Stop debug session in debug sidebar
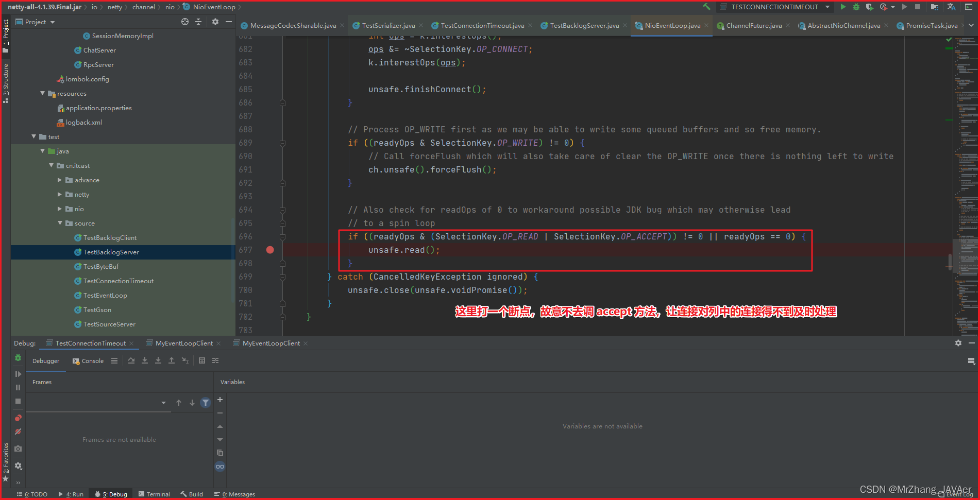This screenshot has width=980, height=500. [x=18, y=401]
